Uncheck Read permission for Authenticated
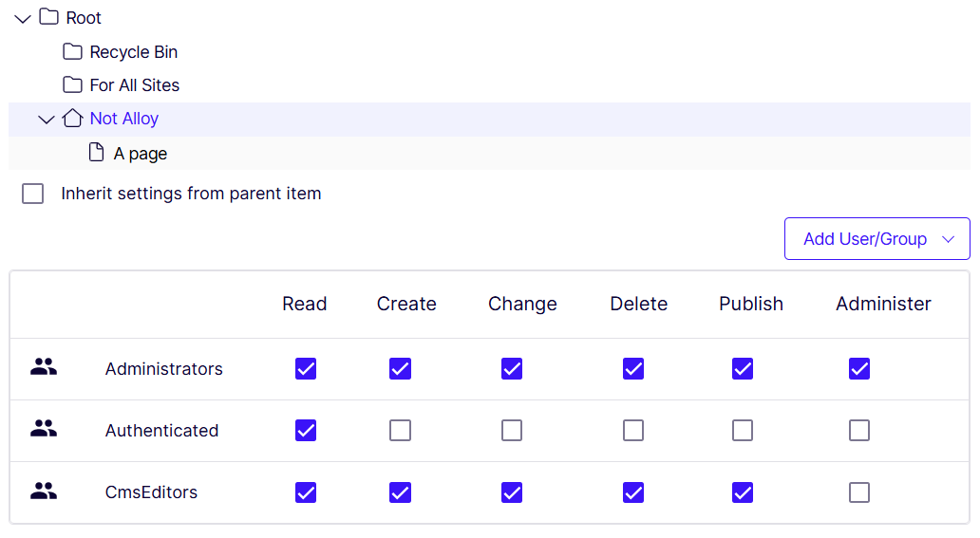The width and height of the screenshot is (980, 538). click(x=306, y=431)
